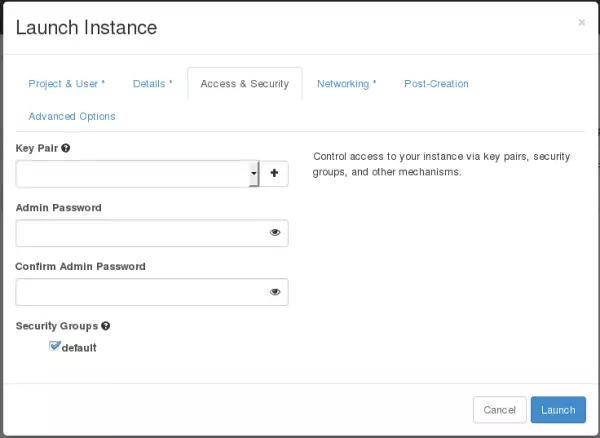Show Admin Password with eye icon

[x=275, y=233]
